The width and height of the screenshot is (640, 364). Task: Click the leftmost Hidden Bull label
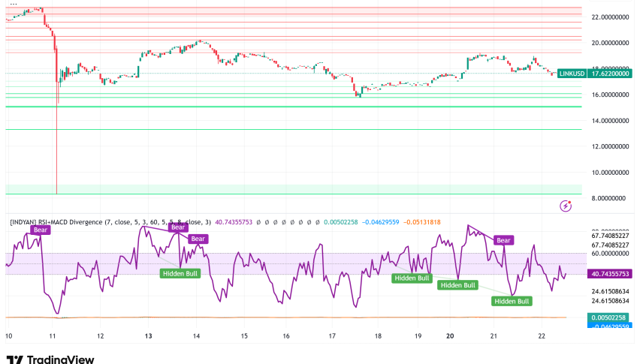(x=180, y=273)
